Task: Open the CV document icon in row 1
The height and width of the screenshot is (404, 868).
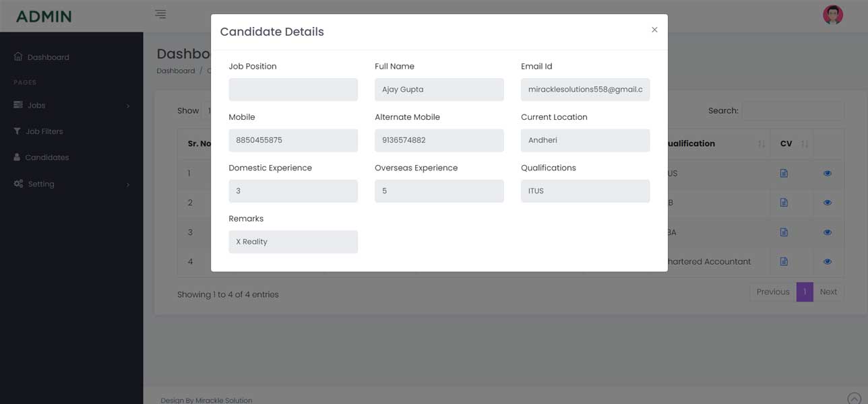Action: [x=784, y=173]
